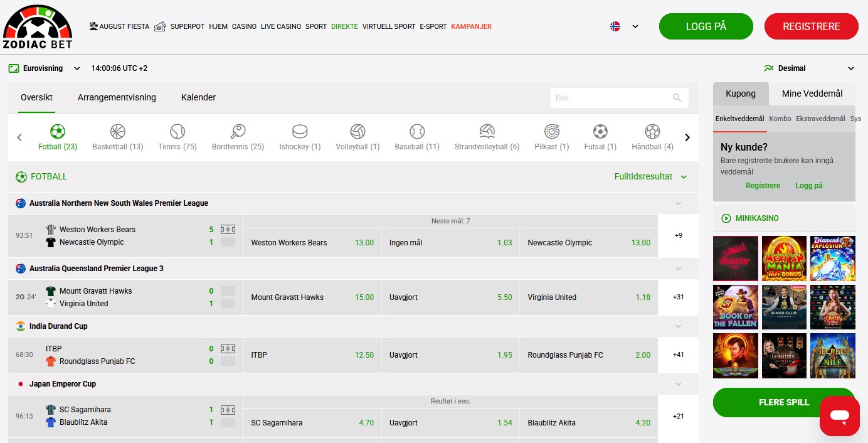
Task: Open pitch view for ITBP match
Action: click(228, 349)
